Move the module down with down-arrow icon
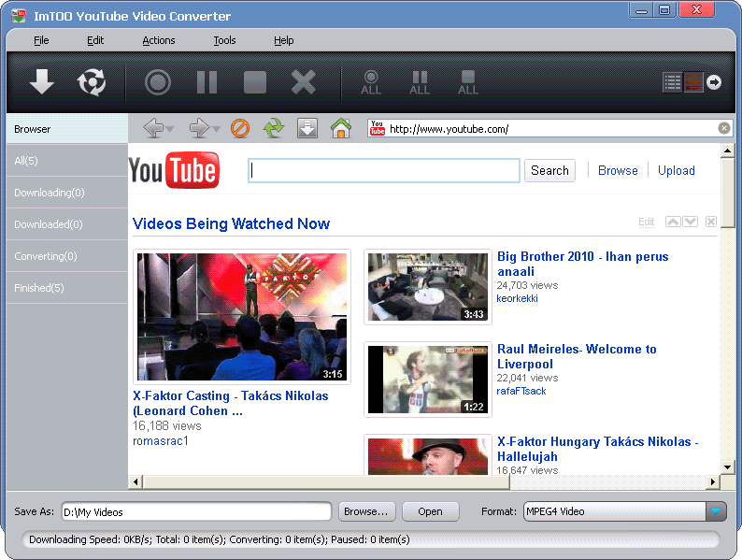The image size is (742, 560). pyautogui.click(x=690, y=222)
